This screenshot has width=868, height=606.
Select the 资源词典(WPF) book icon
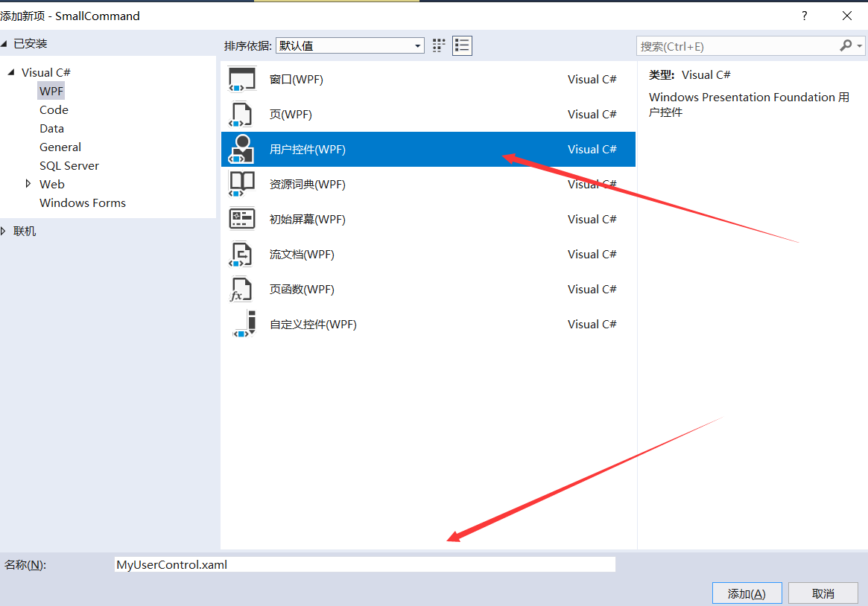pos(242,184)
